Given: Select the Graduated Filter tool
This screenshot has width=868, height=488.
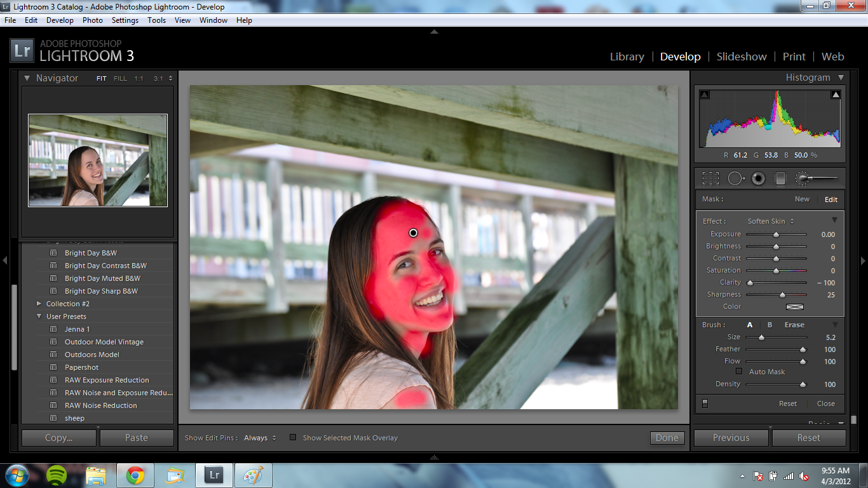Looking at the screenshot, I should click(x=780, y=179).
